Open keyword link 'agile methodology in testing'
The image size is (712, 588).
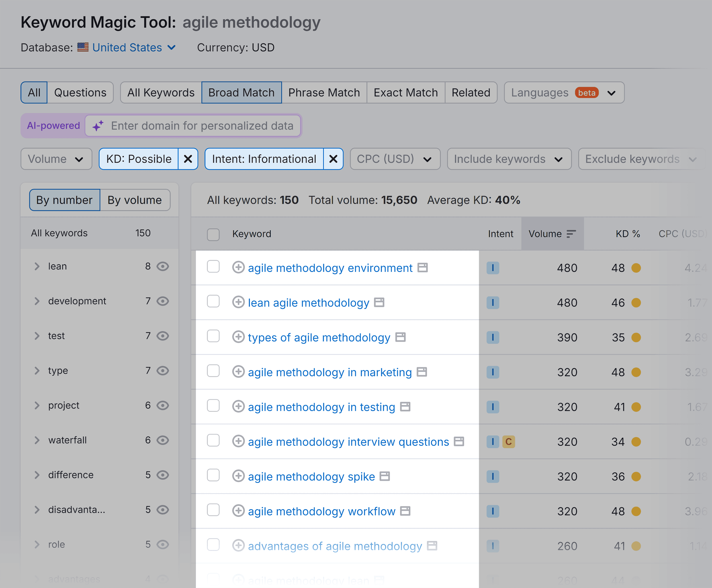[322, 407]
